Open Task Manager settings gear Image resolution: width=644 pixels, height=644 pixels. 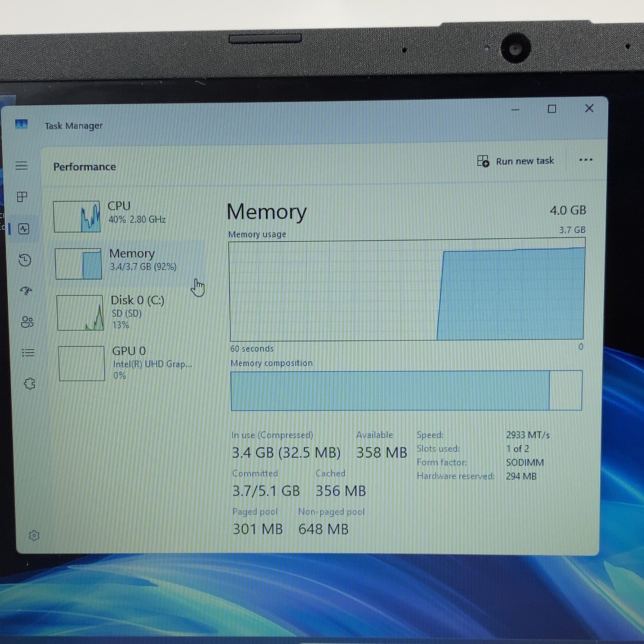(34, 535)
